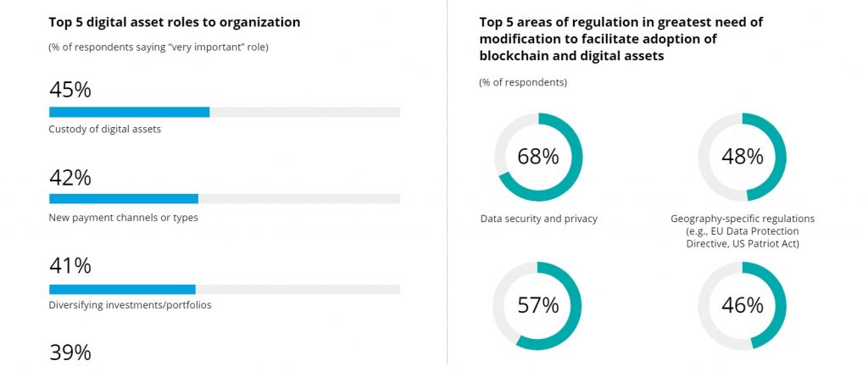Click the blue filled part of the 41% bar
This screenshot has width=868, height=372.
[x=122, y=288]
